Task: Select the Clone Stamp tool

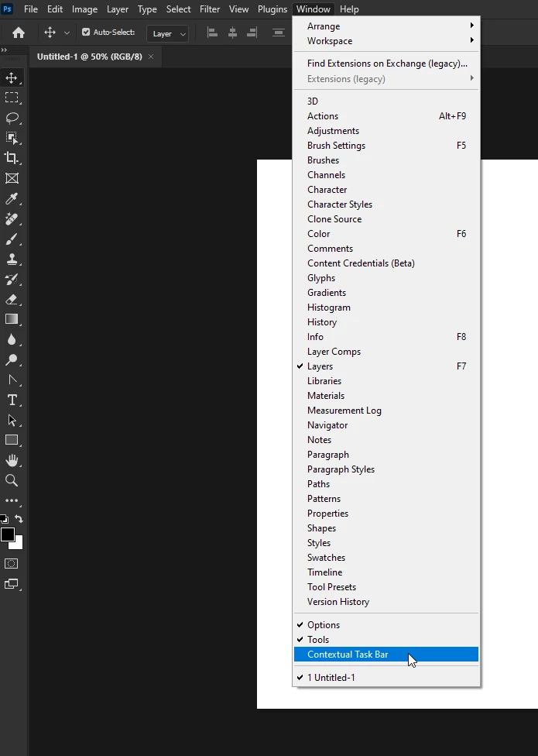Action: tap(12, 259)
